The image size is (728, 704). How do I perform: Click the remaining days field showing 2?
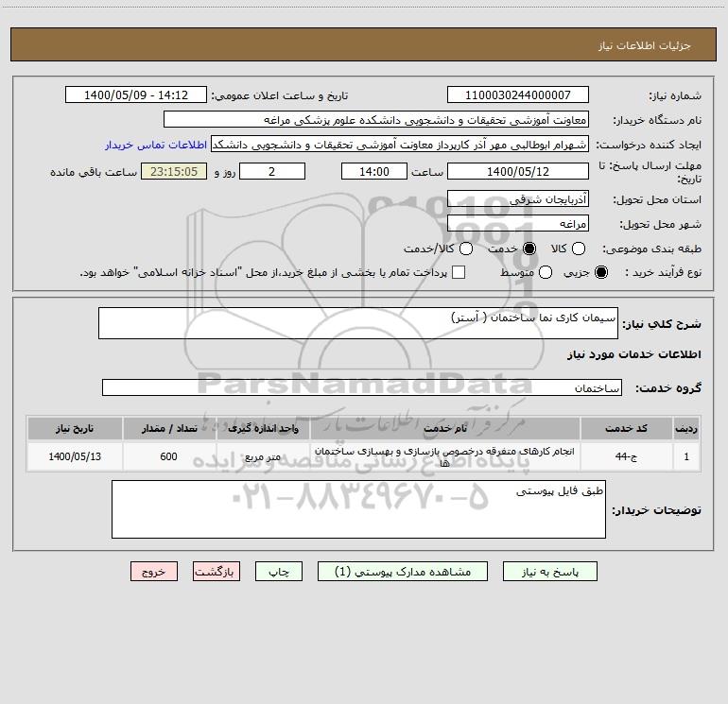272,171
